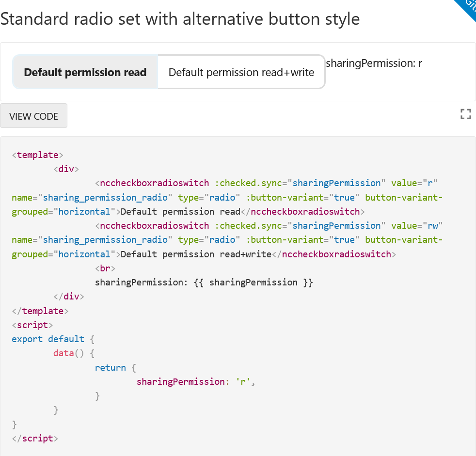Click the value="rw" attribute in code
Viewport: 476px width, 456px height.
(x=417, y=226)
